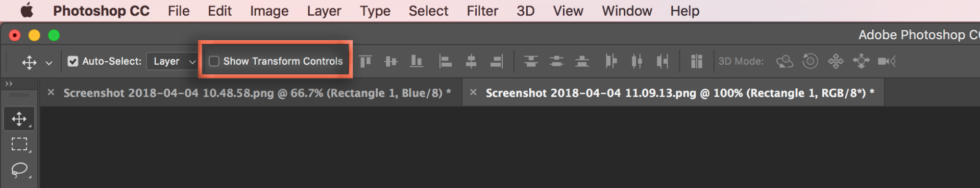Expand the collapsed toolbox double-arrow

9,84
